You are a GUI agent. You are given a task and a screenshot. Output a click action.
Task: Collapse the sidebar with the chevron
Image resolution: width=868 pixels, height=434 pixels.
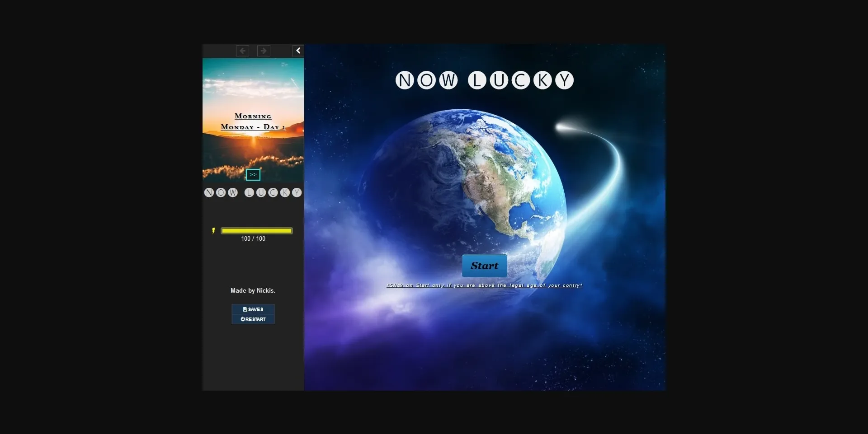pos(298,51)
